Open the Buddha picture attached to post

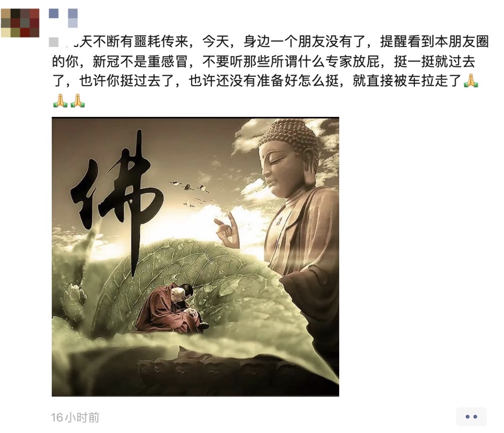click(x=196, y=257)
